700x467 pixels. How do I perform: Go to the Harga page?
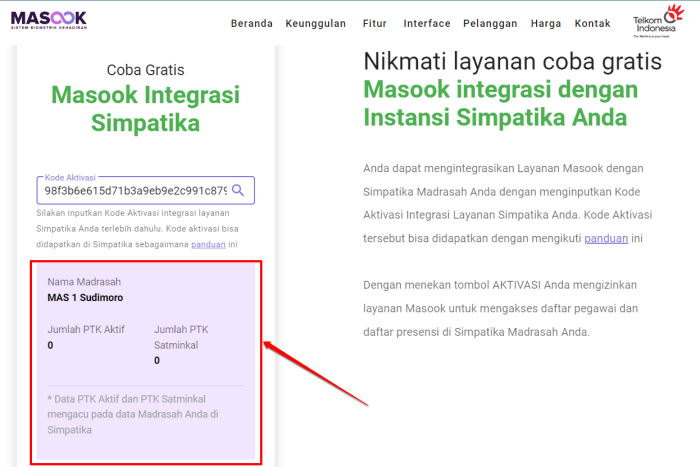(x=546, y=23)
